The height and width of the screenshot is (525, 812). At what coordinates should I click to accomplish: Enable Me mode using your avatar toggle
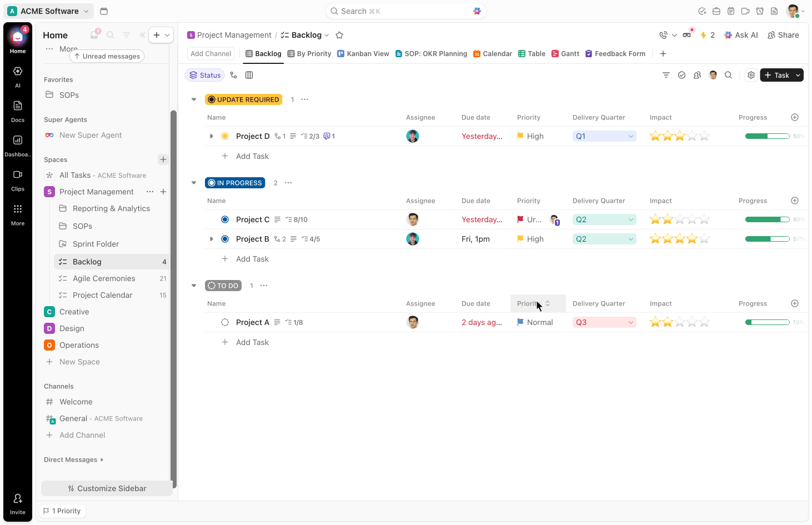[x=713, y=74]
